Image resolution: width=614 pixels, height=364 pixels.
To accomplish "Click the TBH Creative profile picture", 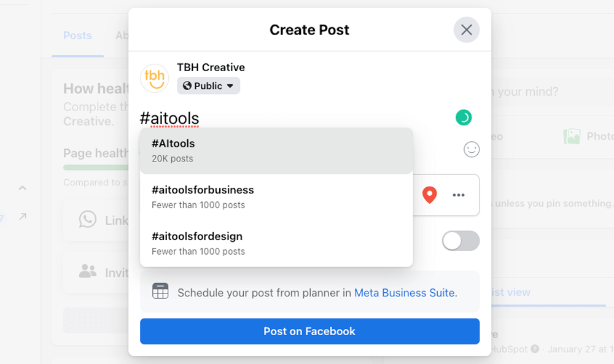I will click(154, 78).
